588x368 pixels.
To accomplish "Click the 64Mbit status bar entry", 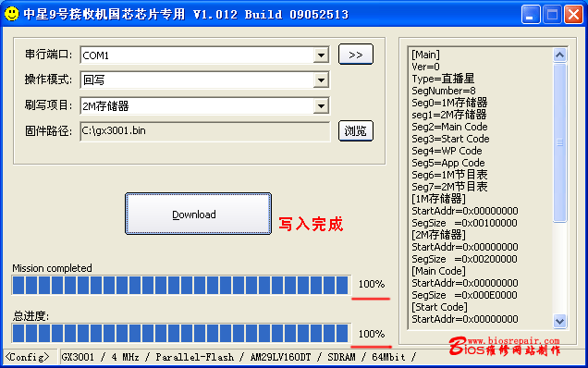I will (388, 357).
